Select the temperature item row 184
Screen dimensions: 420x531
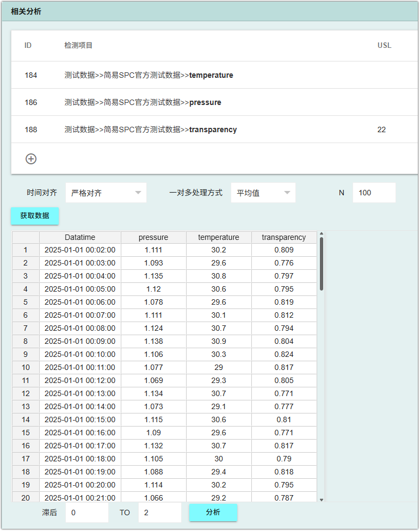click(x=214, y=75)
